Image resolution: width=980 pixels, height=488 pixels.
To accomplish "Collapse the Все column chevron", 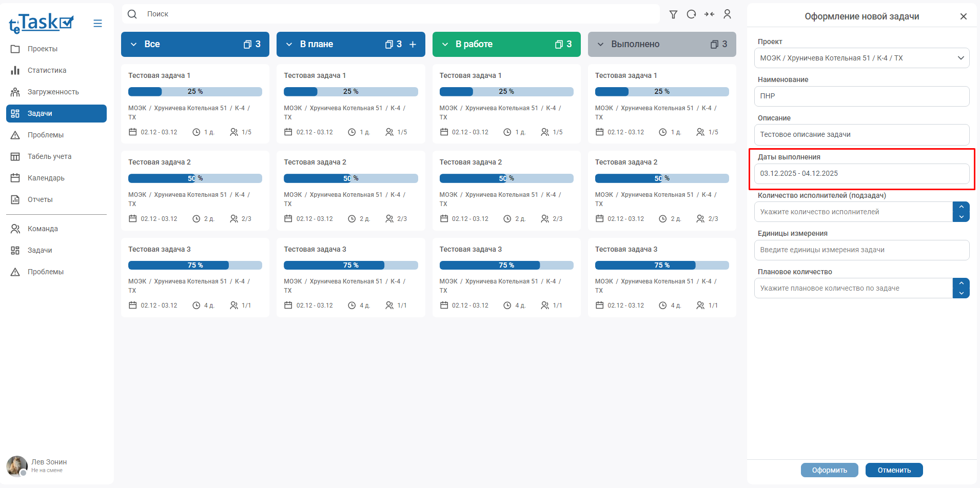I will pyautogui.click(x=133, y=45).
